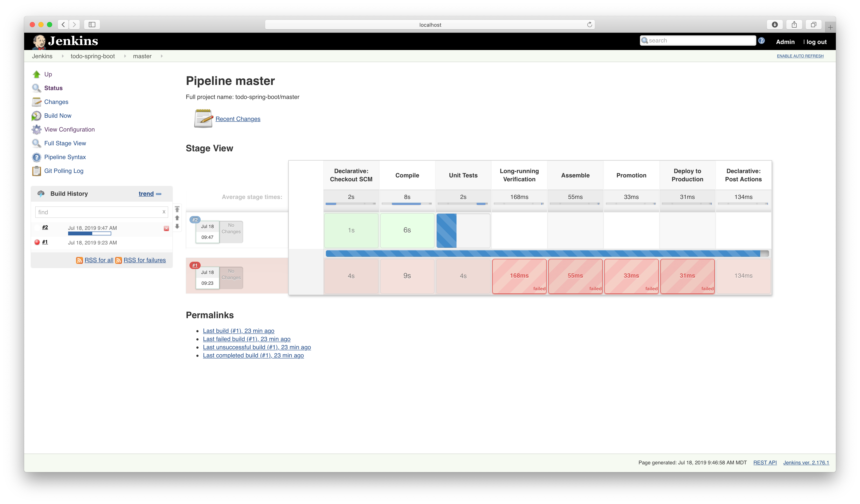
Task: Click the RSS for all feed icon
Action: (x=79, y=260)
